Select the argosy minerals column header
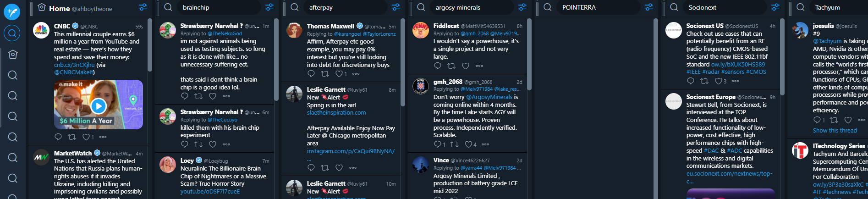The width and height of the screenshot is (868, 199). click(x=458, y=7)
